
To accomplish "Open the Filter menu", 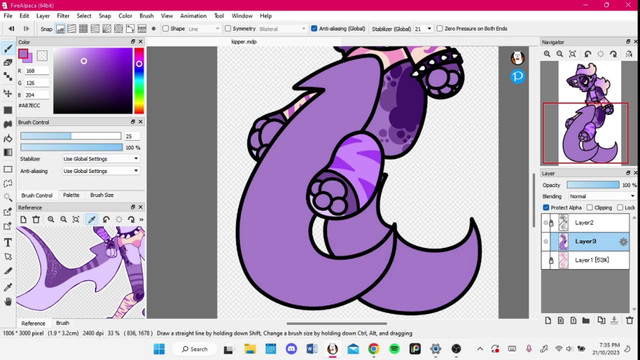I will point(63,16).
